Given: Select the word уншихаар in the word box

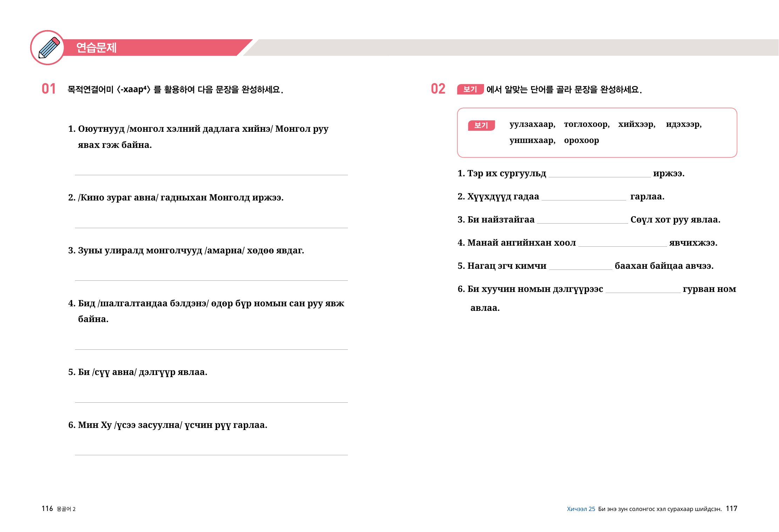Looking at the screenshot, I should [532, 141].
